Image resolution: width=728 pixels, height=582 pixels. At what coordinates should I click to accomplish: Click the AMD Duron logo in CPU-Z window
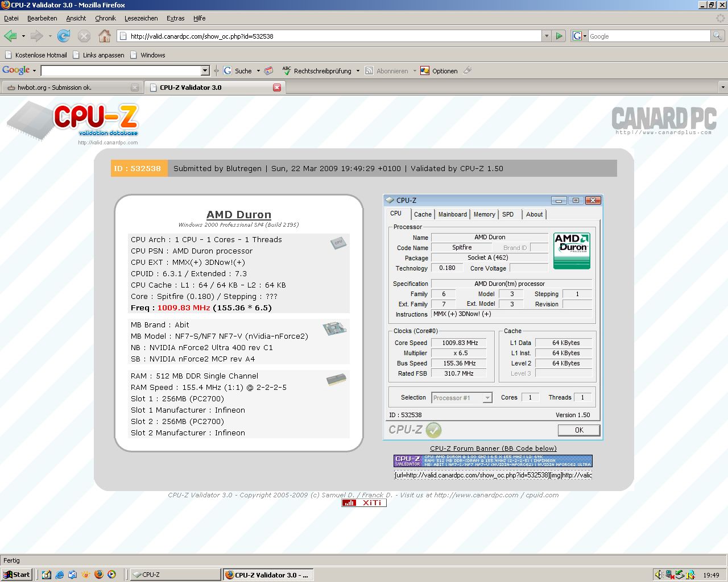[572, 251]
